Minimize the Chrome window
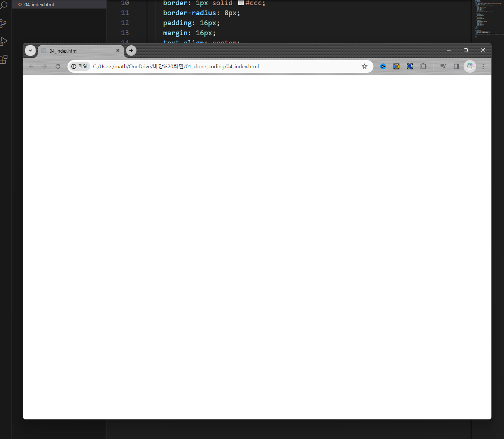The width and height of the screenshot is (504, 439). tap(449, 50)
